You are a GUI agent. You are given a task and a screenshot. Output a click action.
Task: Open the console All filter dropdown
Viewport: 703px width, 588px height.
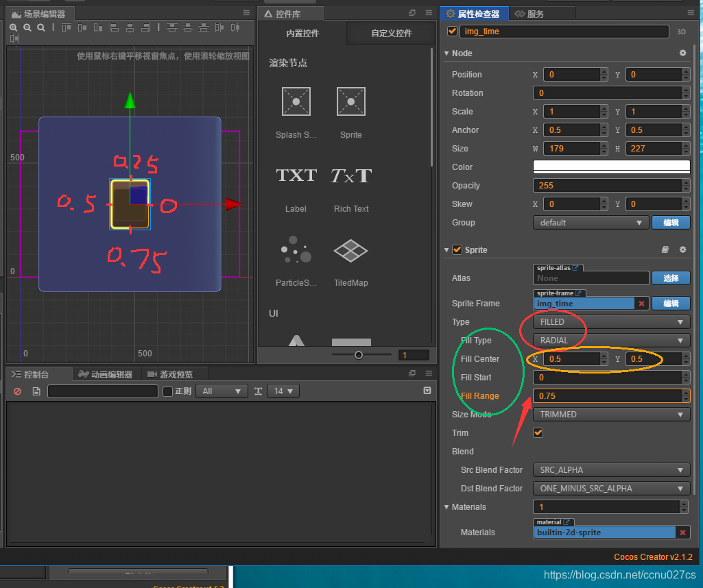point(222,391)
